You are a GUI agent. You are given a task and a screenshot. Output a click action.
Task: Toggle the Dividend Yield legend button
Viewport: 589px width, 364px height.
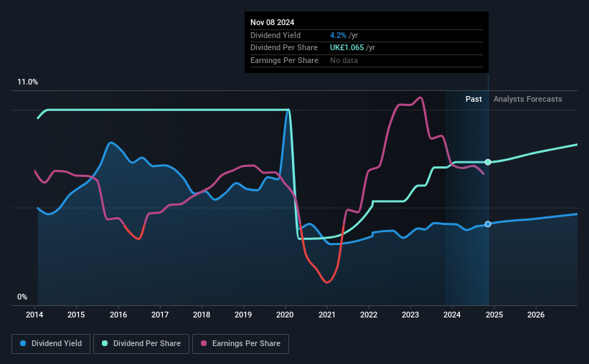coord(51,344)
